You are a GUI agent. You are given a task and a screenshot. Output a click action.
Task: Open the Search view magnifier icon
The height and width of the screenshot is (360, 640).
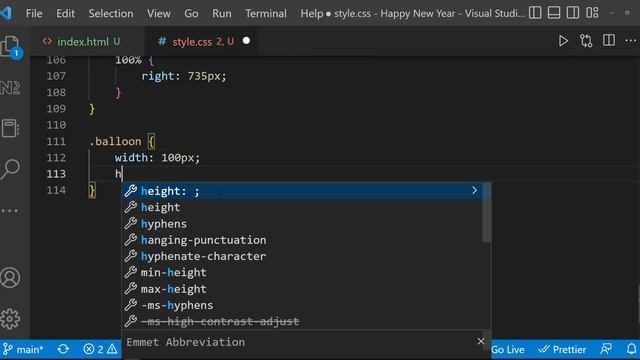10,169
